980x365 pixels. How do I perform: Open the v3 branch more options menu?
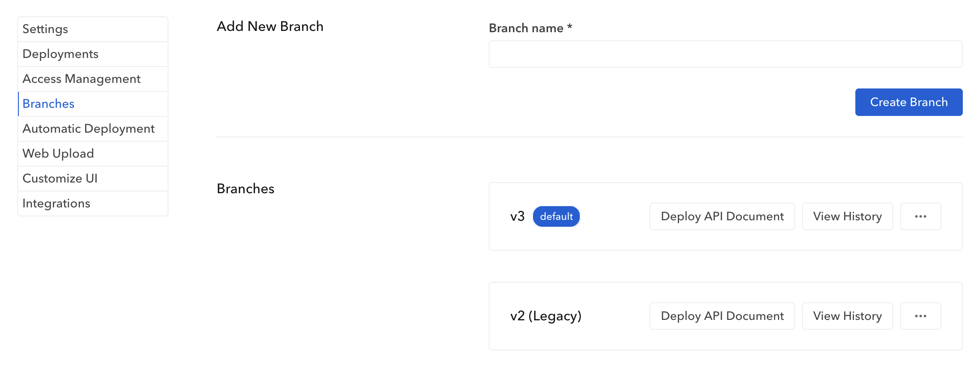(x=920, y=216)
